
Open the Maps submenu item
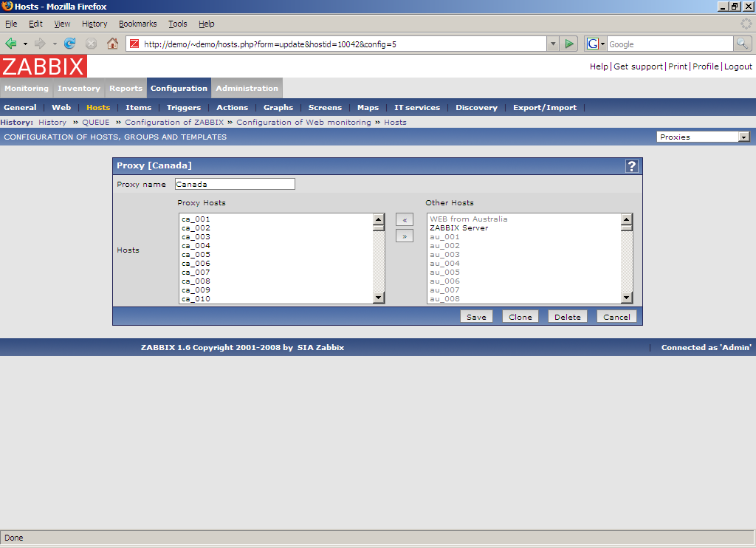(x=368, y=108)
